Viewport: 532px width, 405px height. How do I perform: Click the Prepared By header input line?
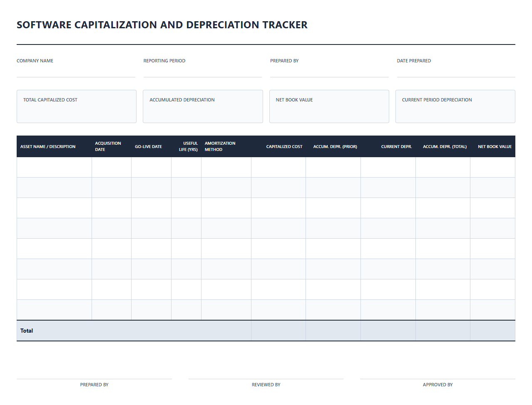pos(329,72)
